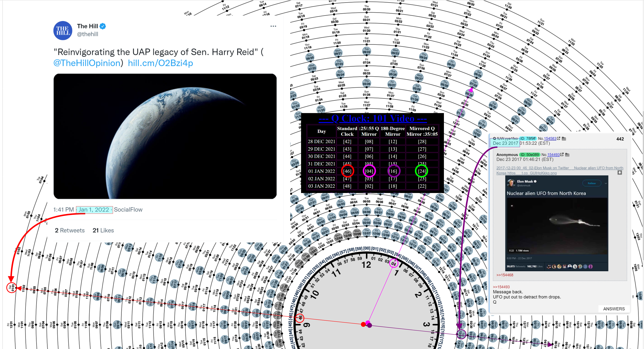Click the ANSWERS button on Q post
644x349 pixels.
(x=614, y=309)
